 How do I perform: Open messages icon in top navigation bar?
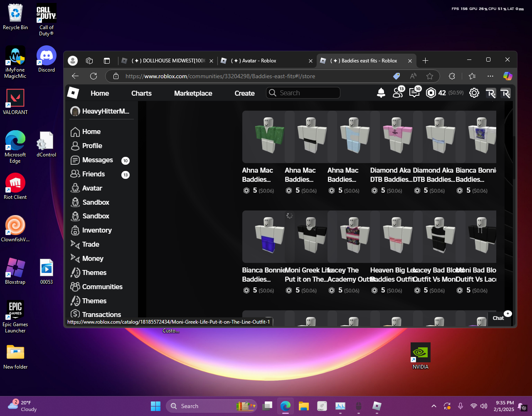click(x=414, y=93)
